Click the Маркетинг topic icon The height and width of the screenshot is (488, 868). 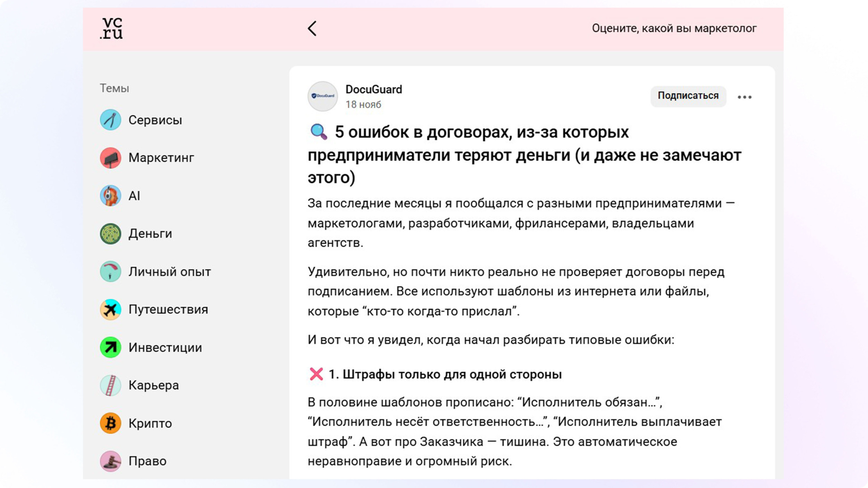(110, 158)
